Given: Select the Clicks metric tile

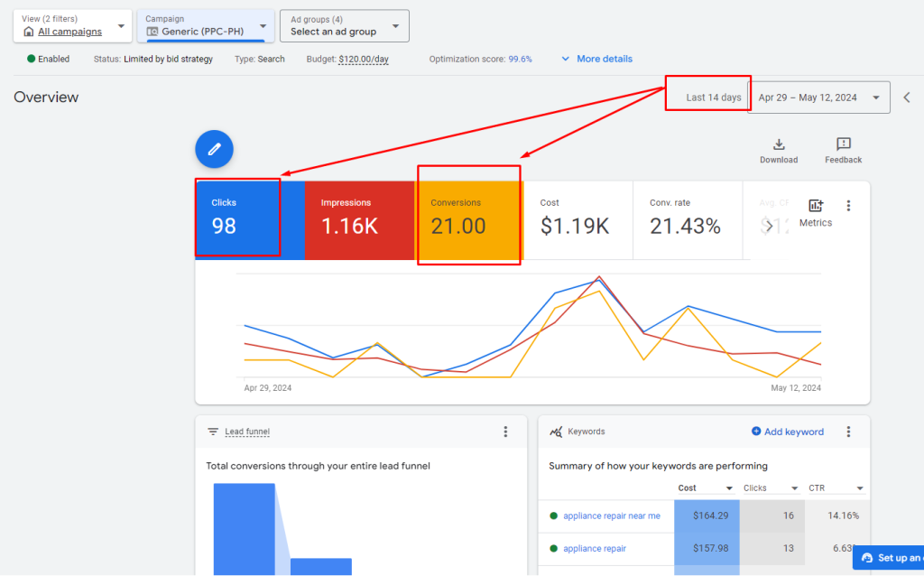Looking at the screenshot, I should click(x=237, y=218).
